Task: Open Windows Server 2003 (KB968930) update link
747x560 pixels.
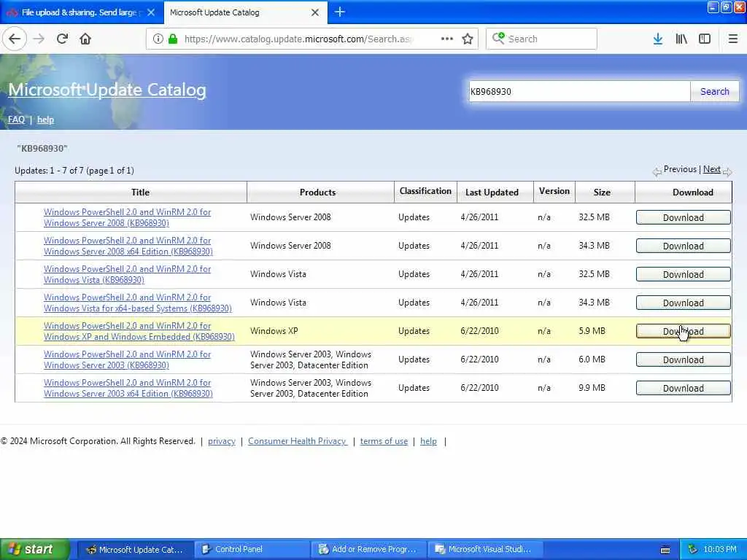Action: pos(127,359)
